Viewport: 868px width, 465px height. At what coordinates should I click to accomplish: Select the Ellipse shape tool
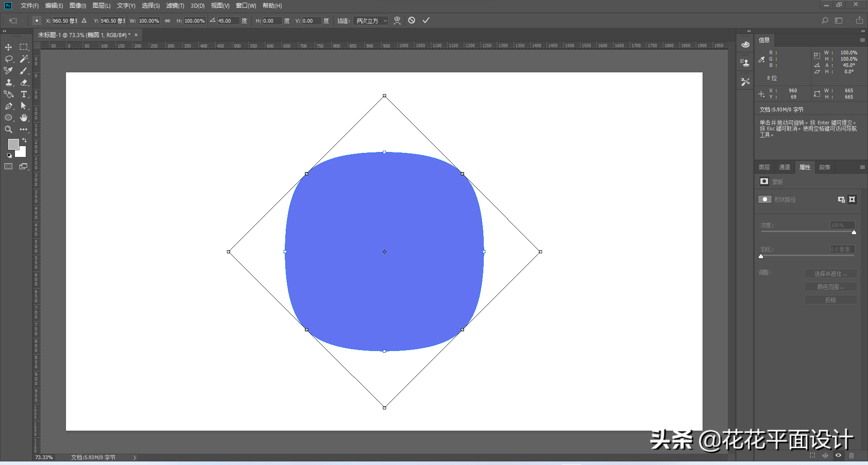coord(9,118)
